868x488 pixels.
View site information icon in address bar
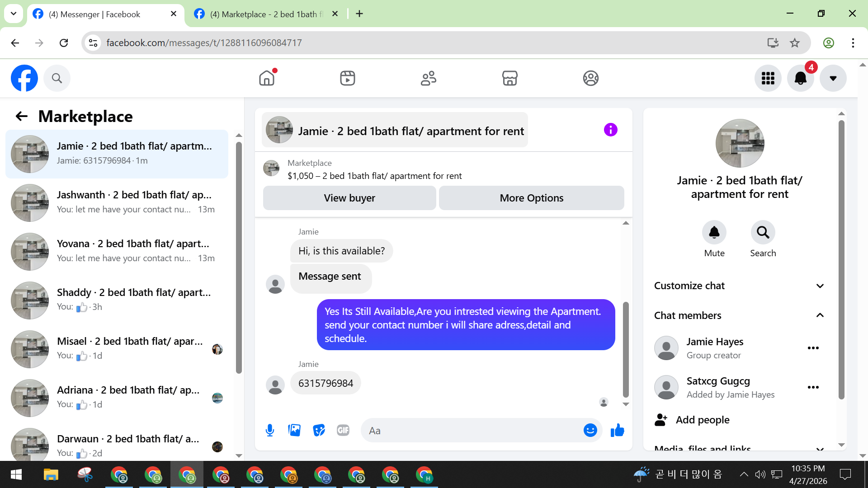[x=93, y=43]
